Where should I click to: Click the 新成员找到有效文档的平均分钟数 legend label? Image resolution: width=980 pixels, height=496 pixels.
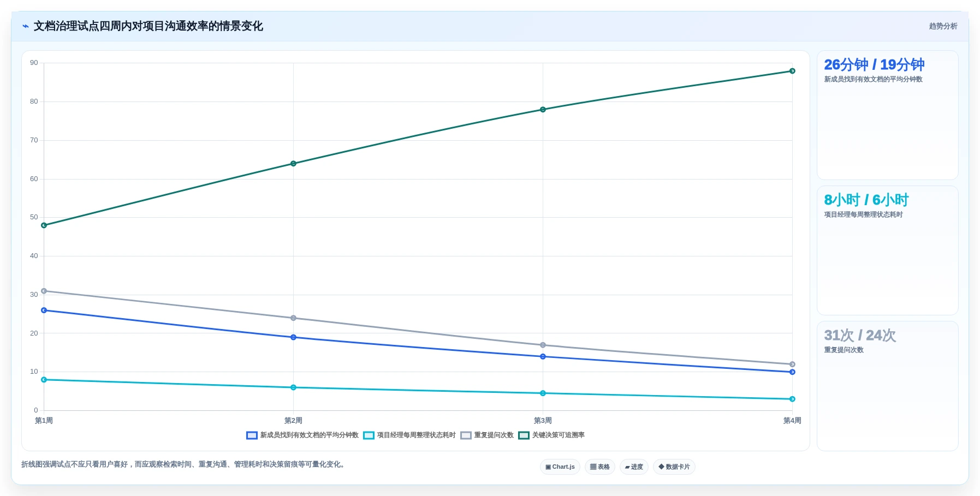pos(309,435)
